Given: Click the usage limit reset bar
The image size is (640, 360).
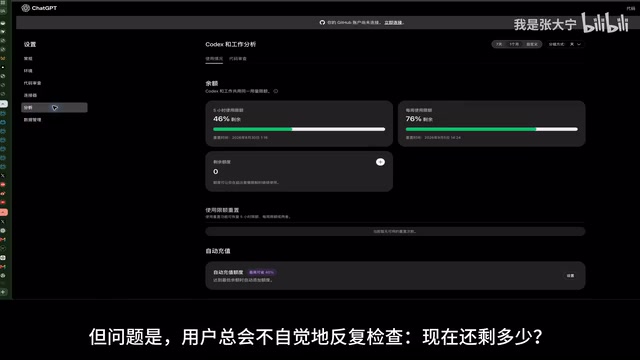Looking at the screenshot, I should (395, 231).
